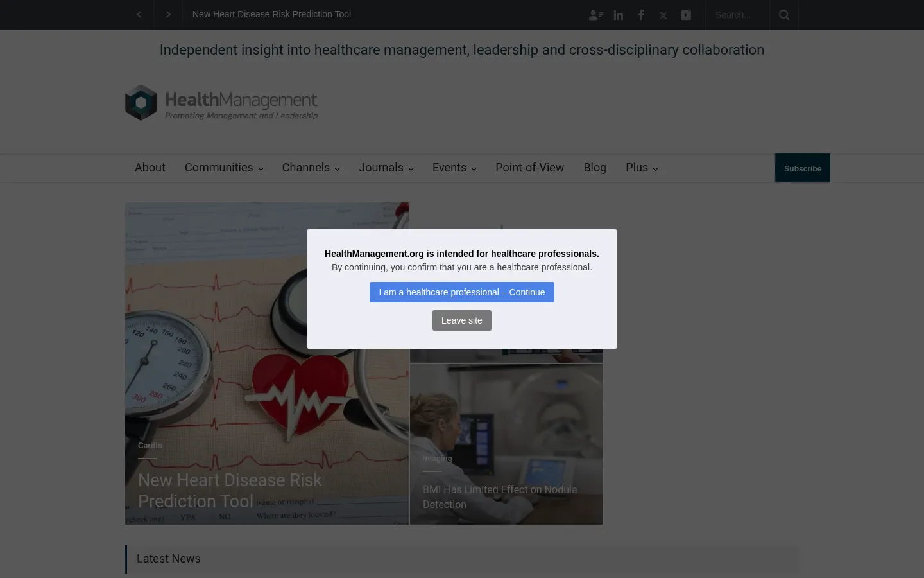Viewport: 924px width, 578px height.
Task: Open the Imaging category label
Action: point(438,459)
